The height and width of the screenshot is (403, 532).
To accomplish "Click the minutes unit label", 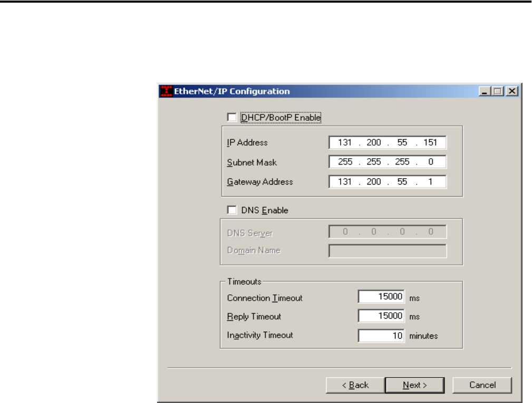I will [x=423, y=336].
